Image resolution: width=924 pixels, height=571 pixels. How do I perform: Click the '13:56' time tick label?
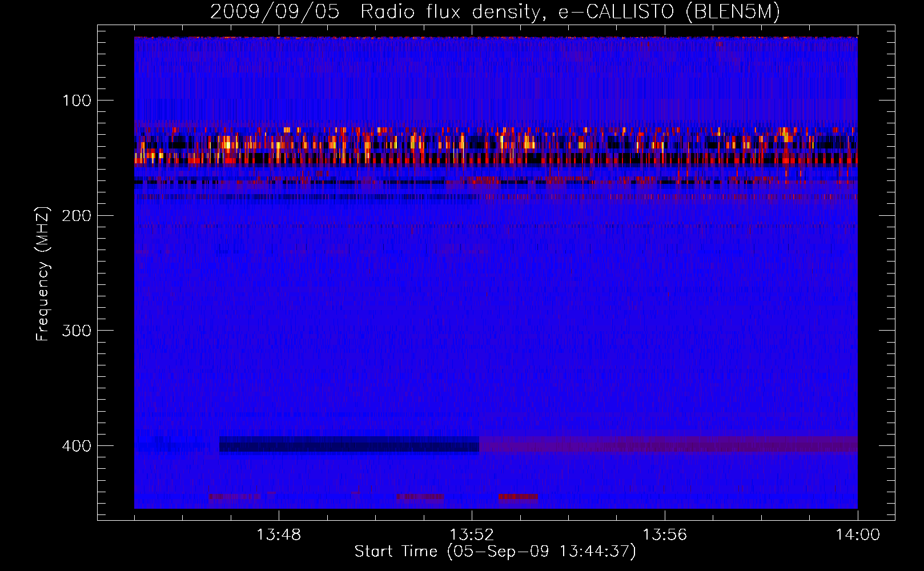tap(665, 535)
